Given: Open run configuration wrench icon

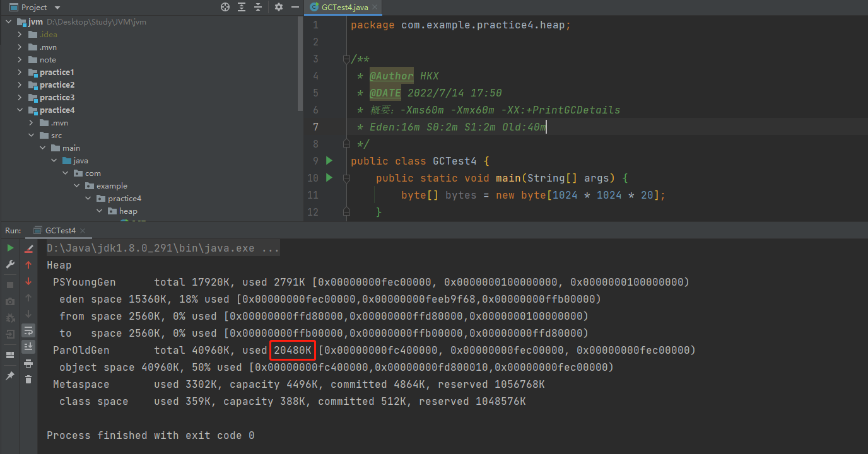Looking at the screenshot, I should [10, 264].
